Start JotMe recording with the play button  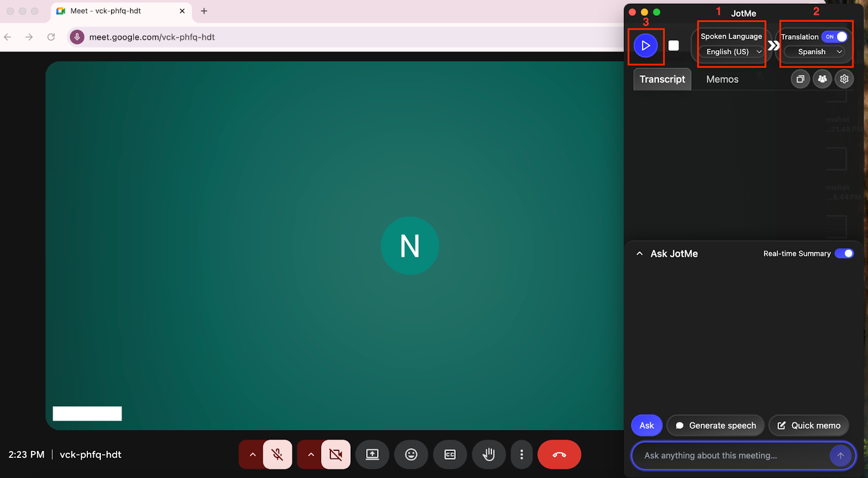(646, 46)
